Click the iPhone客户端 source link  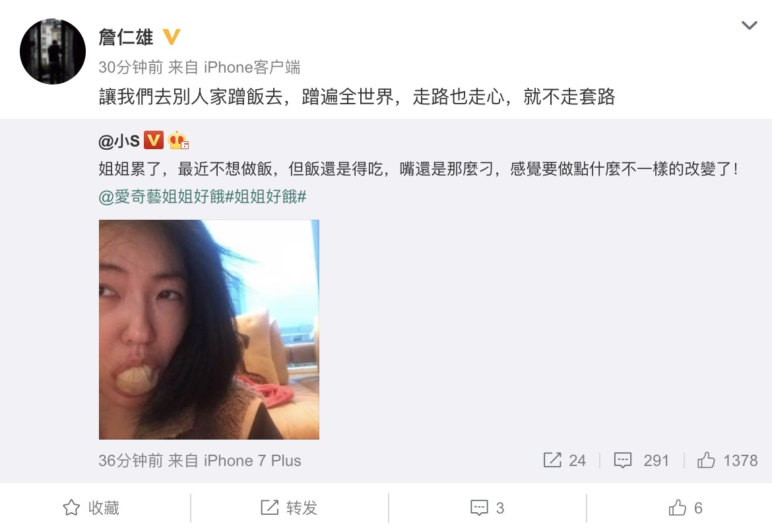[252, 67]
